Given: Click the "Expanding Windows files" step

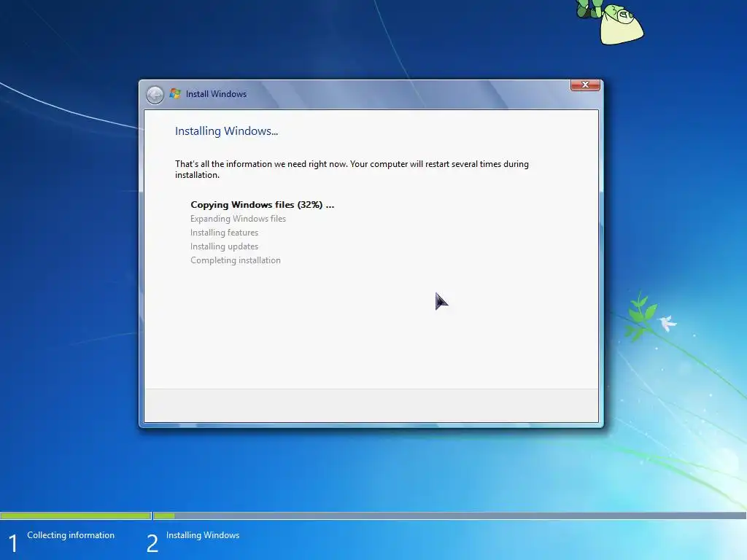Looking at the screenshot, I should point(239,219).
